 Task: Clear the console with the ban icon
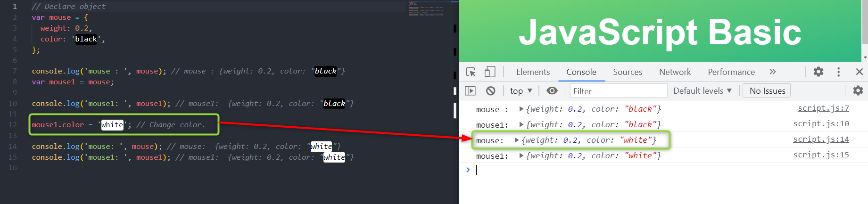point(490,90)
